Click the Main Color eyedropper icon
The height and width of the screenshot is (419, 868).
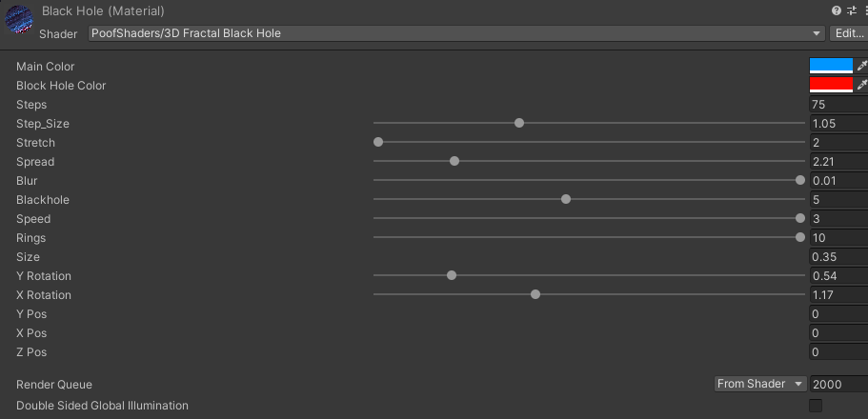point(862,67)
